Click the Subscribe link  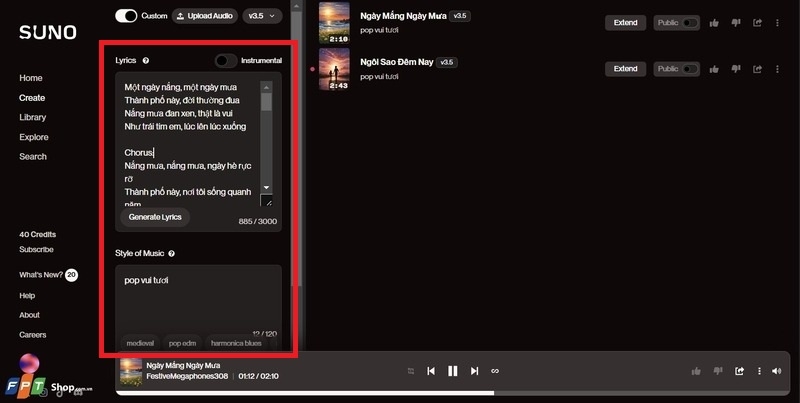pos(36,249)
